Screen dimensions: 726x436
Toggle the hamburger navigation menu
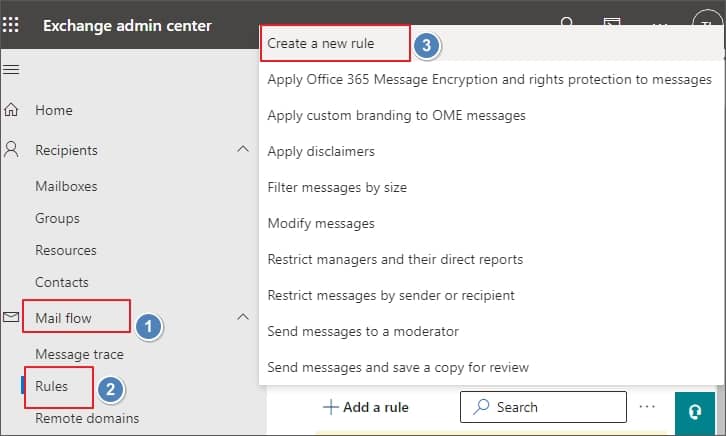pyautogui.click(x=11, y=70)
